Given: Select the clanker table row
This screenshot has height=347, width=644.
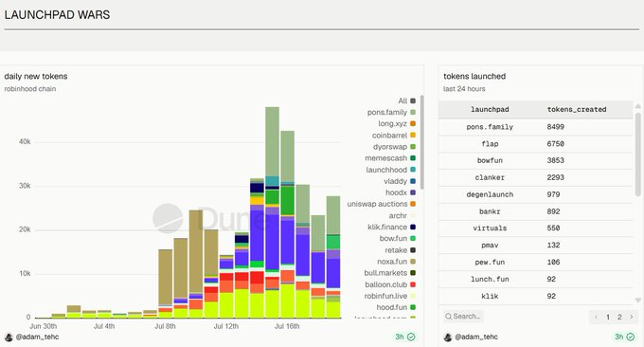Looking at the screenshot, I should pos(536,177).
